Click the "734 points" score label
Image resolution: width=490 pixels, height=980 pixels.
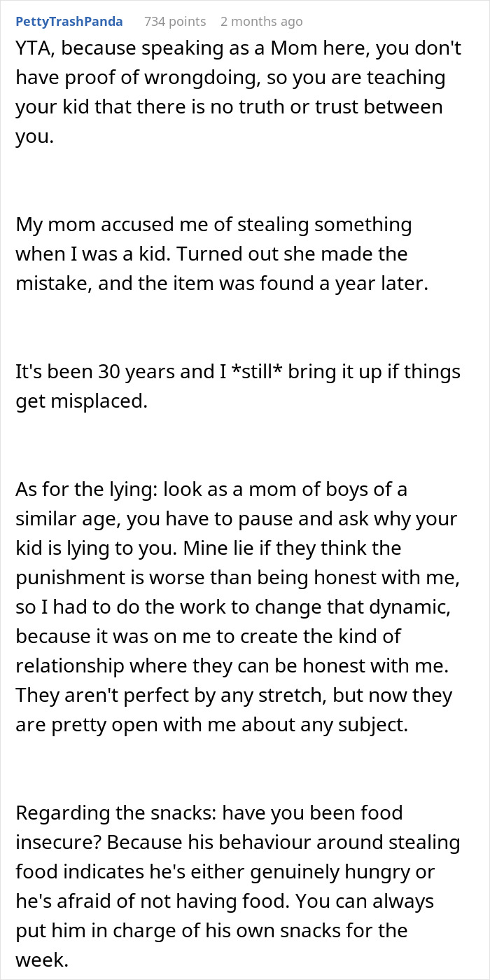click(175, 22)
